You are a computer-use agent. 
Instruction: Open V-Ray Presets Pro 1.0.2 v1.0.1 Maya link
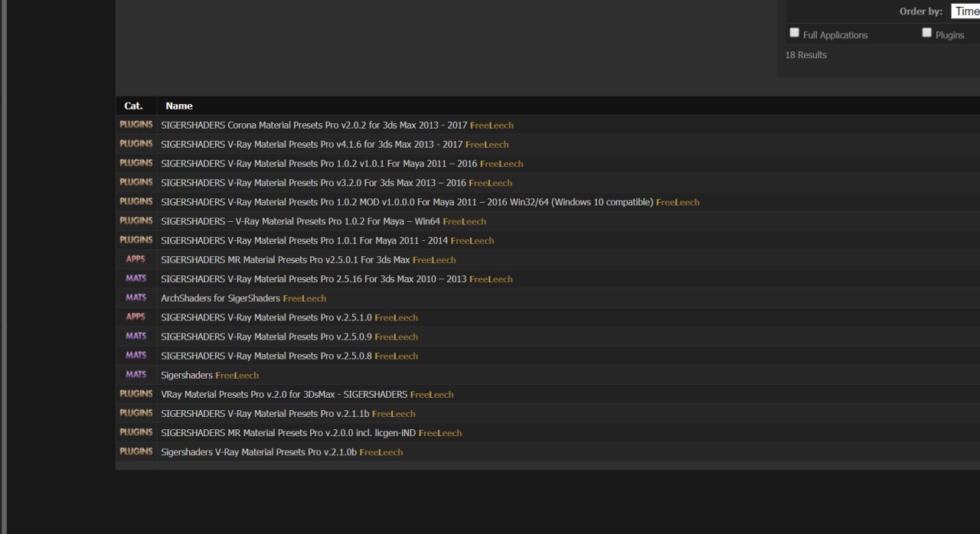pyautogui.click(x=319, y=164)
